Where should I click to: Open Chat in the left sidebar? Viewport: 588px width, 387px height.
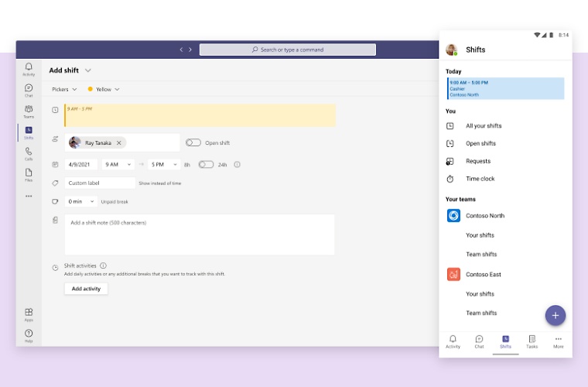[x=29, y=90]
